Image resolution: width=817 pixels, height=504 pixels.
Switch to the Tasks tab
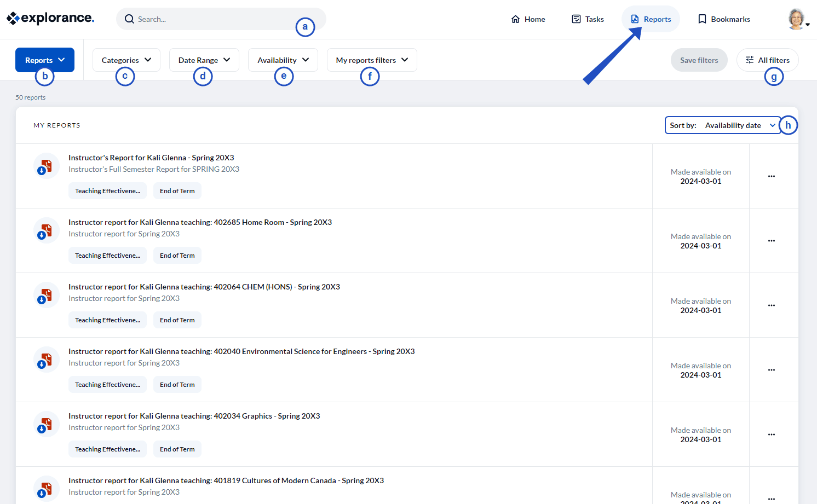tap(588, 19)
